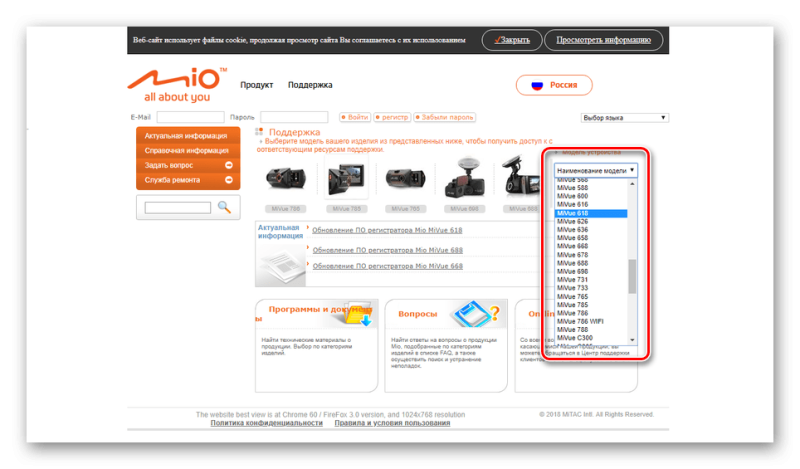
Task: Choose MiVue 698 from the model list
Action: click(x=591, y=271)
